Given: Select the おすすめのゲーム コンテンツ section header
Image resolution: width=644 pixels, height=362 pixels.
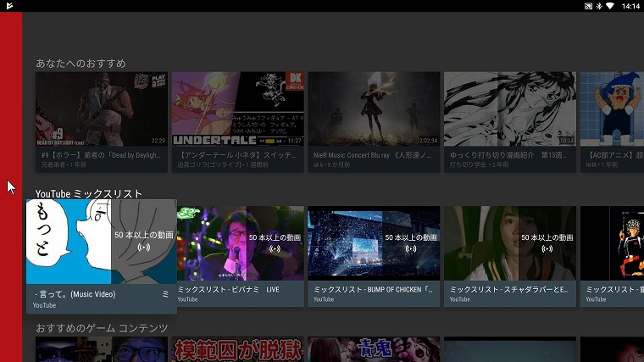Looking at the screenshot, I should point(102,328).
